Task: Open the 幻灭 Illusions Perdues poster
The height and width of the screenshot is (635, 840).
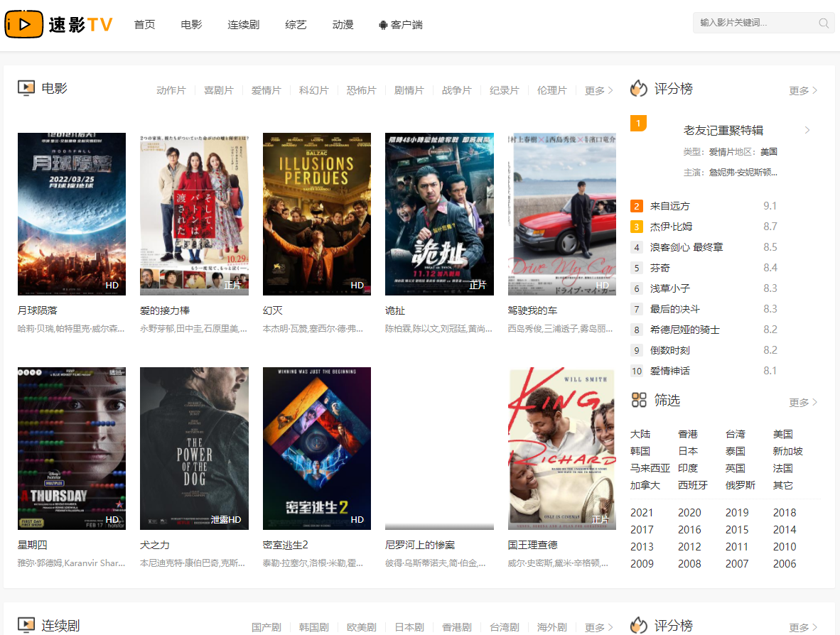Action: pyautogui.click(x=317, y=215)
